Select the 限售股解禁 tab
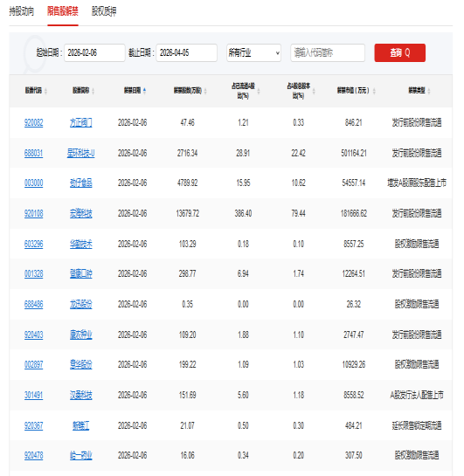The height and width of the screenshot is (476, 464). pos(63,11)
